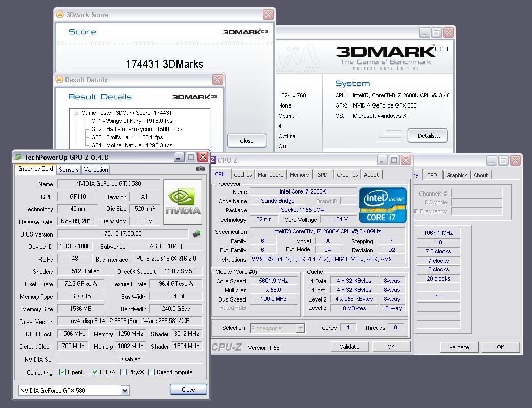Click the Core Voltage value 1.104 V
Image resolution: width=532 pixels, height=408 pixels.
pyautogui.click(x=338, y=219)
